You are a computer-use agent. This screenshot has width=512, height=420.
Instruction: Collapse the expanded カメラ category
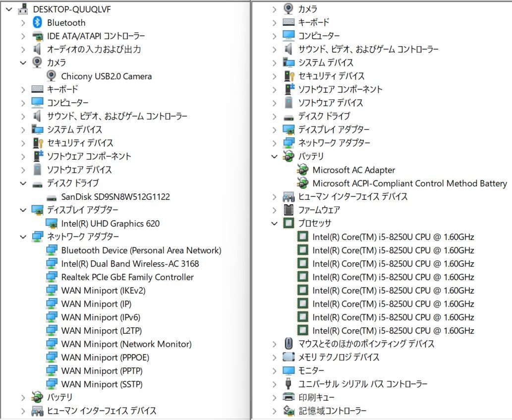tap(23, 62)
